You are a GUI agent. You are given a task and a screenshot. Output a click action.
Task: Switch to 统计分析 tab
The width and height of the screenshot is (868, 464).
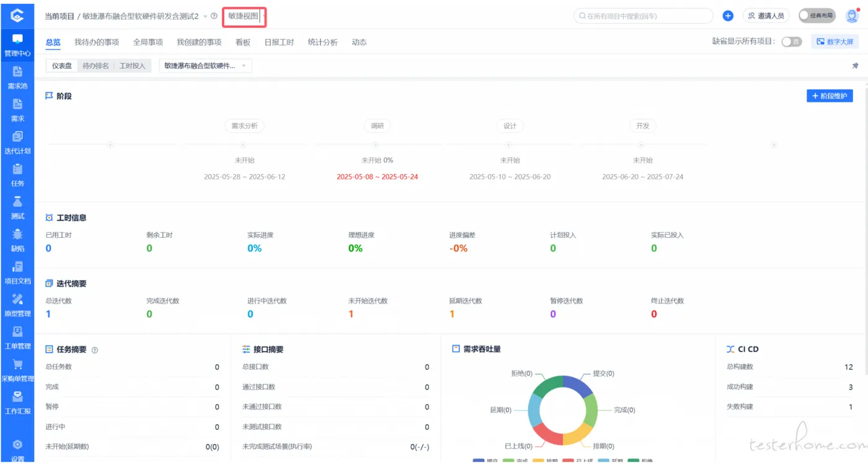(322, 42)
